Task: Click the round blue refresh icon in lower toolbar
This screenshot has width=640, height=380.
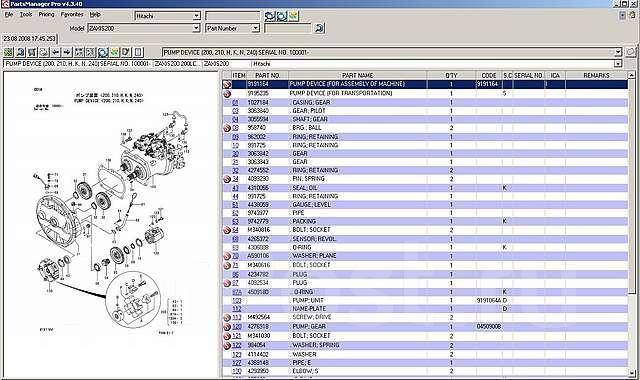Action: [103, 52]
